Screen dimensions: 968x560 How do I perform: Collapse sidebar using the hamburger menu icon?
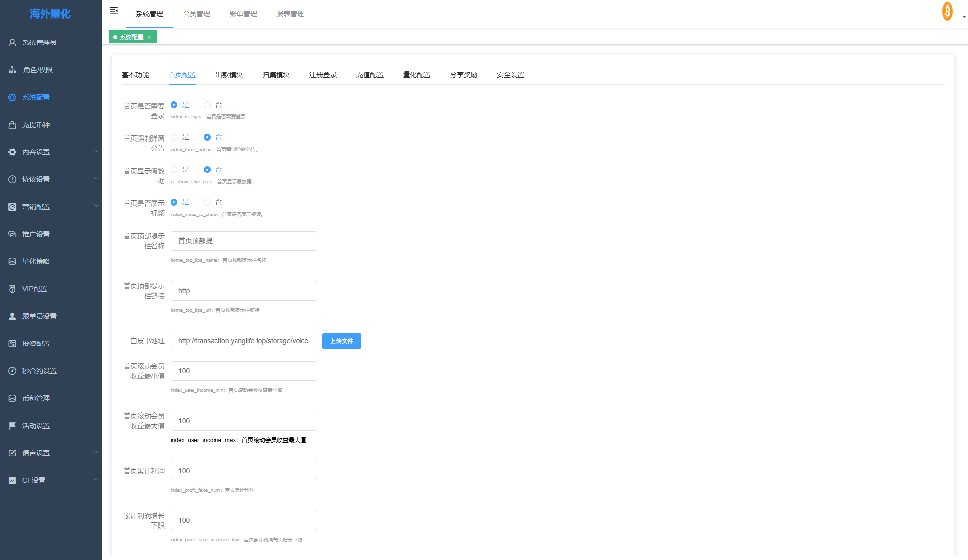pyautogui.click(x=114, y=11)
